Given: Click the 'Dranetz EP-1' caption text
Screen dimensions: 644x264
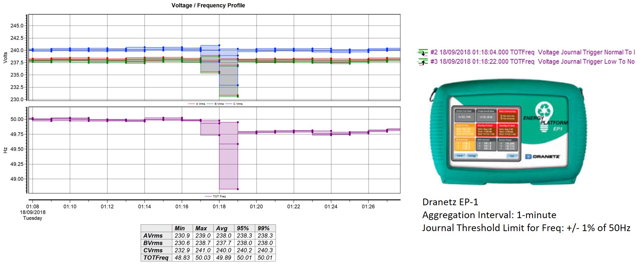Looking at the screenshot, I should click(450, 202).
